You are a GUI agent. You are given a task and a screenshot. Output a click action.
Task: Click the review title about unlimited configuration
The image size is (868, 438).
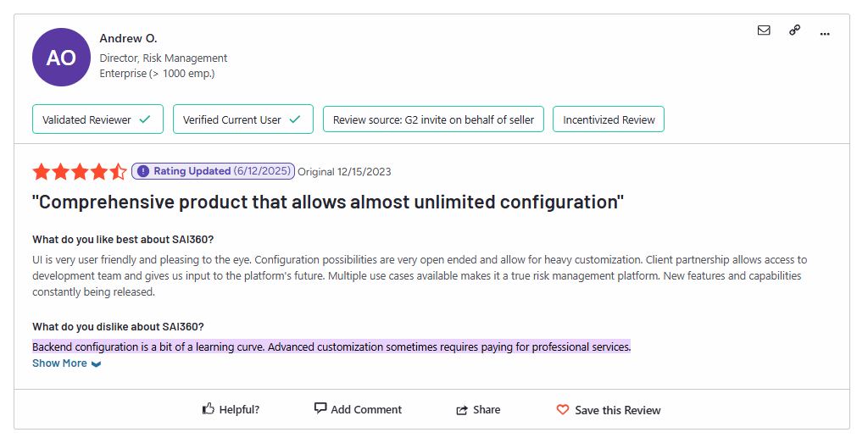pyautogui.click(x=328, y=202)
